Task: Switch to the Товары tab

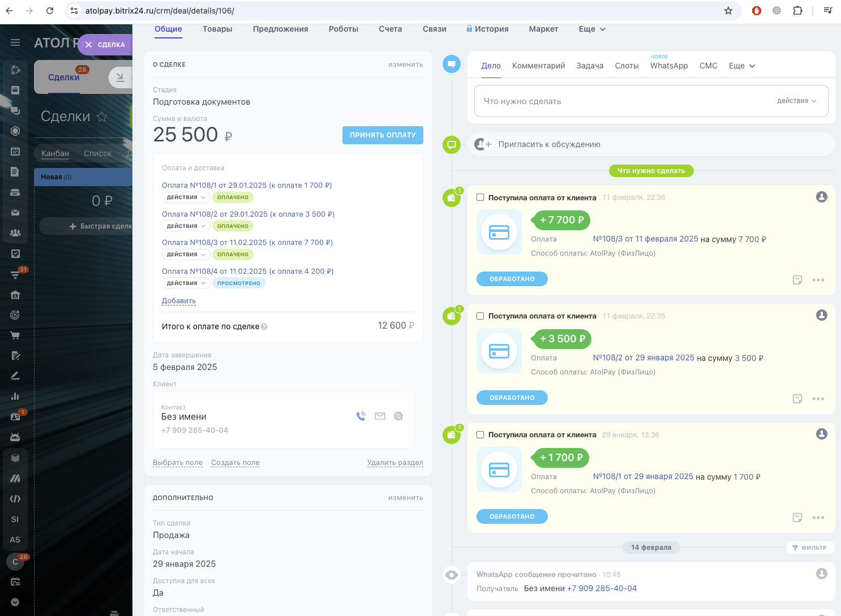Action: (x=217, y=29)
